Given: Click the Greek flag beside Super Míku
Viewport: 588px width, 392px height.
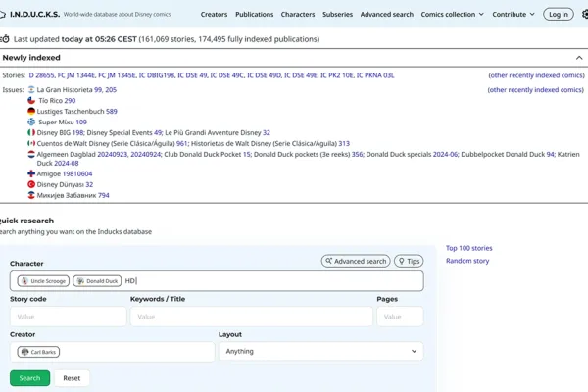Looking at the screenshot, I should [31, 122].
